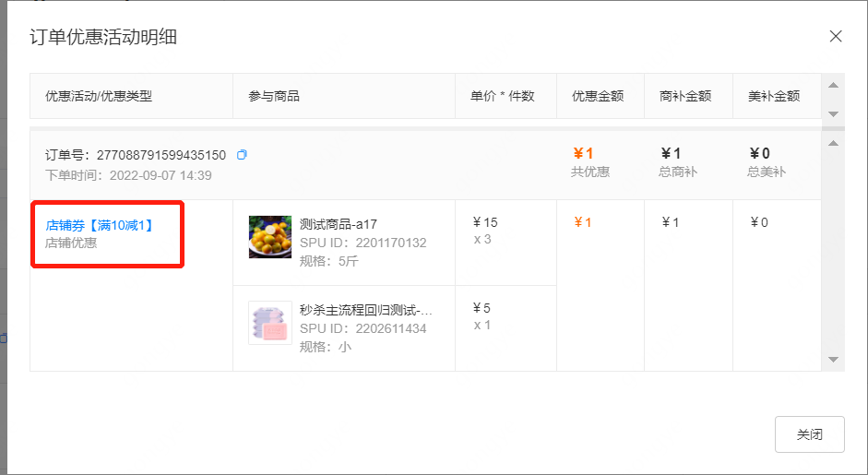Click the 美补金额 column header

[x=773, y=96]
